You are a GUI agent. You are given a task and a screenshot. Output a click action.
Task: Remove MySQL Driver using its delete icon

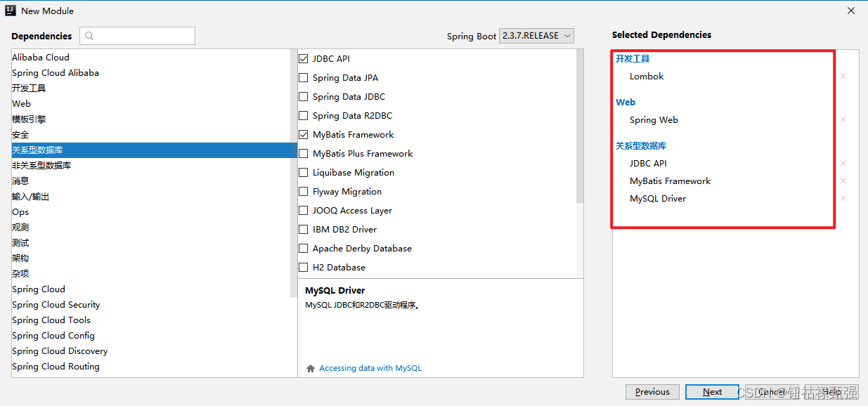[x=843, y=198]
